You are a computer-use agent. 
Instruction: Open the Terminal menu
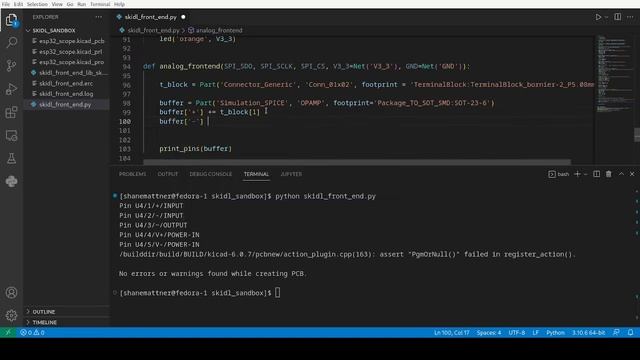pyautogui.click(x=100, y=4)
